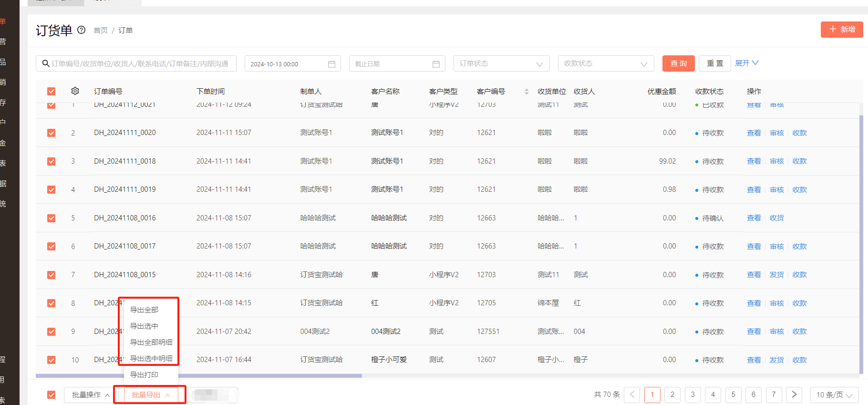This screenshot has height=405, width=868.
Task: Uncheck row 7 DH_20241108_0015 checkbox
Action: coord(52,275)
